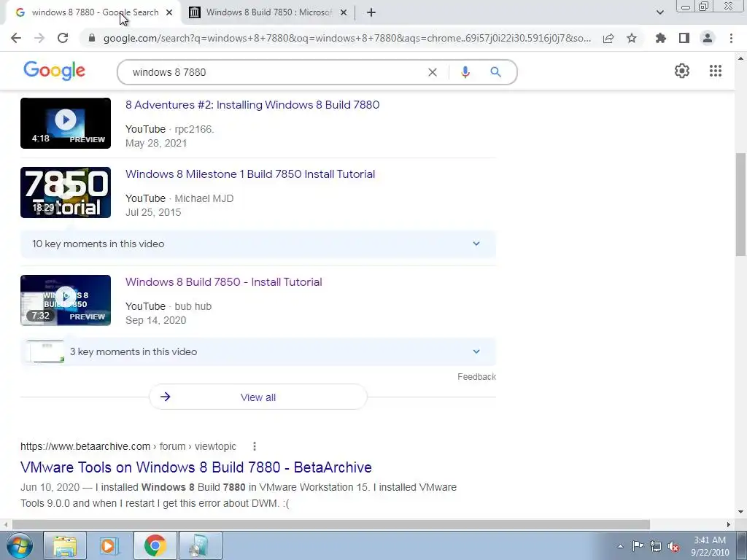Click the muted volume tray icon
This screenshot has height=560, width=747.
pos(673,546)
